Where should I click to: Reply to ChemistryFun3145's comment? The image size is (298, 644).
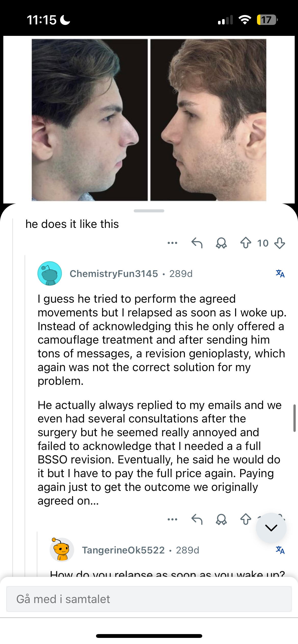pyautogui.click(x=197, y=519)
